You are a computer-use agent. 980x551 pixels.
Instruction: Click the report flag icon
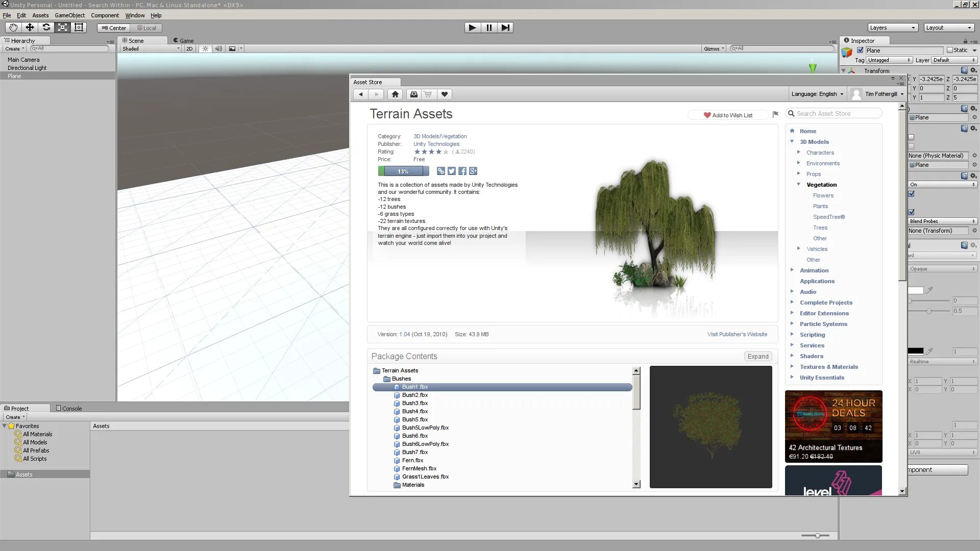coord(775,114)
